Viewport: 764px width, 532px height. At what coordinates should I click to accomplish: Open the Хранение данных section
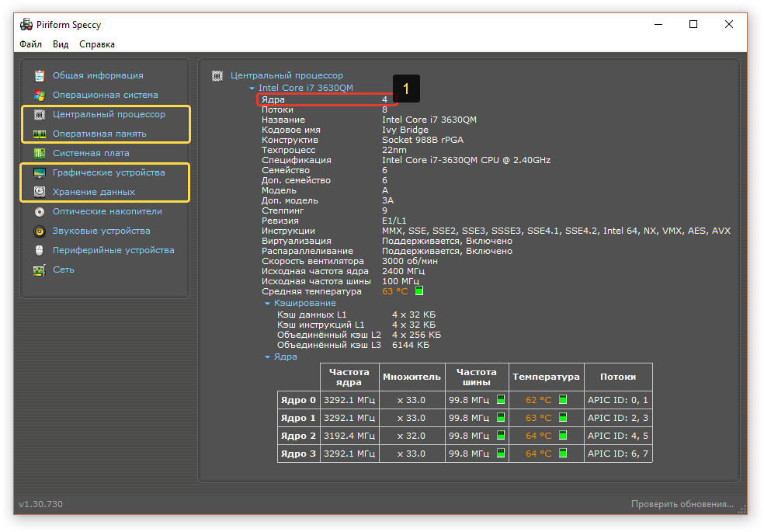[x=93, y=192]
